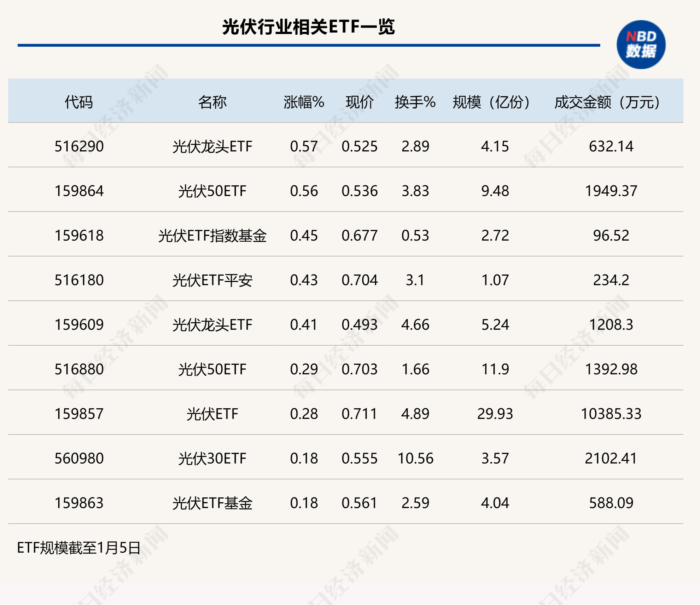The width and height of the screenshot is (700, 605).
Task: Select the name cell in row 159609
Action: tap(212, 325)
